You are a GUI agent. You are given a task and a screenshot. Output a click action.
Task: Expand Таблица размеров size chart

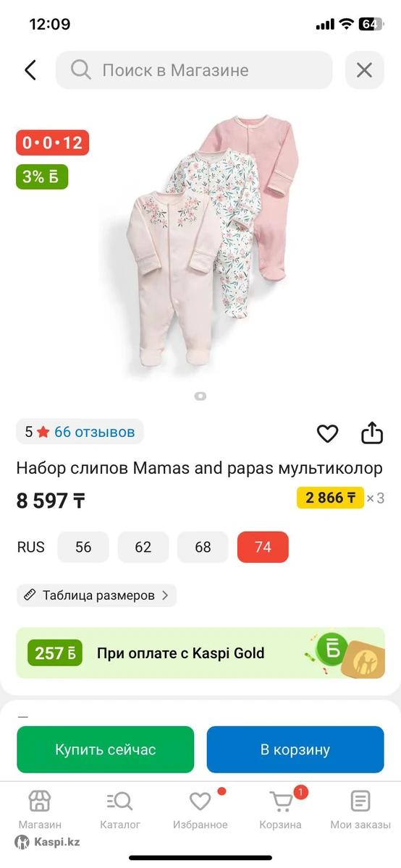(96, 595)
